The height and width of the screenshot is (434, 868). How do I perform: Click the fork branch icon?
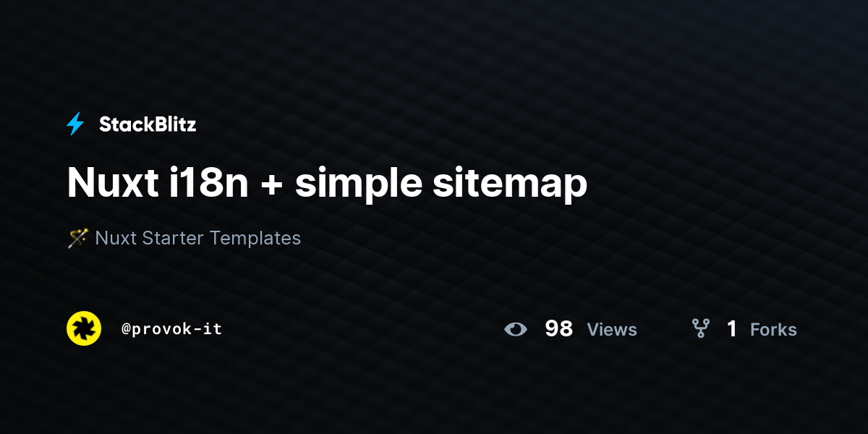coord(700,329)
